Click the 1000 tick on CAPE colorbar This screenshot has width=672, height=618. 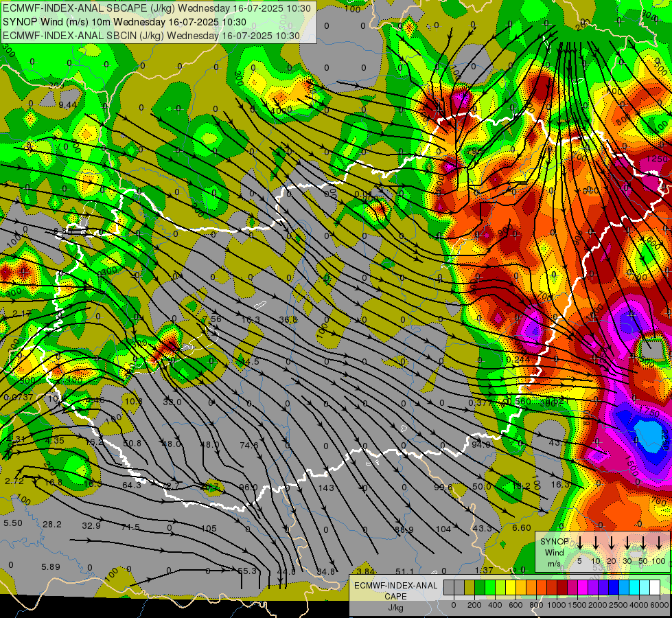coord(557,605)
